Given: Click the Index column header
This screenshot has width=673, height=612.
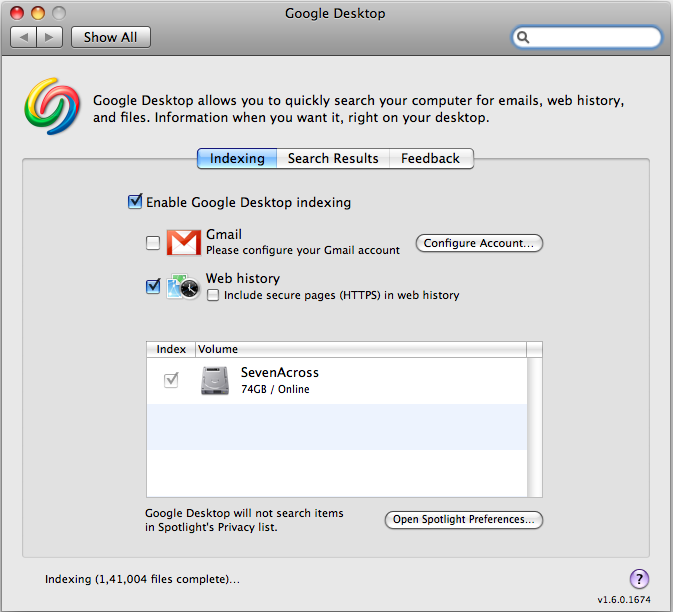Looking at the screenshot, I should click(x=171, y=349).
